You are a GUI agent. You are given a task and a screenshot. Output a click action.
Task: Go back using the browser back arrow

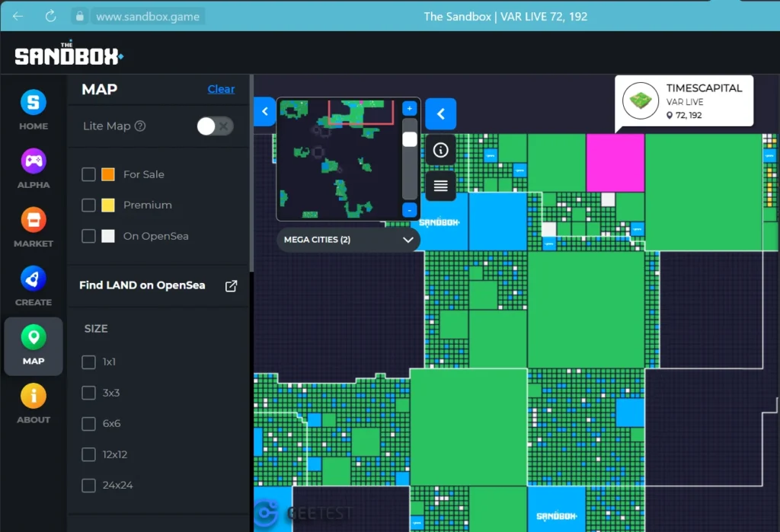(x=18, y=17)
